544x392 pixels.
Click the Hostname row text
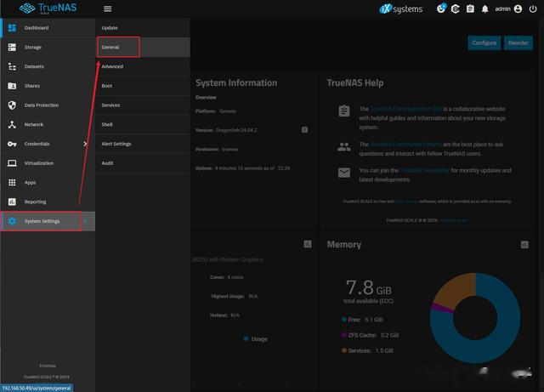point(217,150)
